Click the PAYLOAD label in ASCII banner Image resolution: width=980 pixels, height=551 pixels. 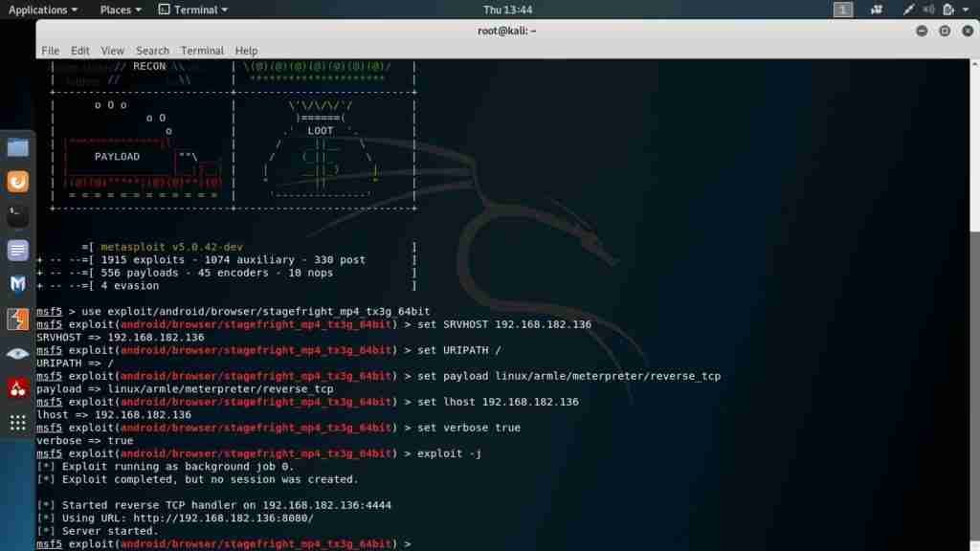pos(117,157)
